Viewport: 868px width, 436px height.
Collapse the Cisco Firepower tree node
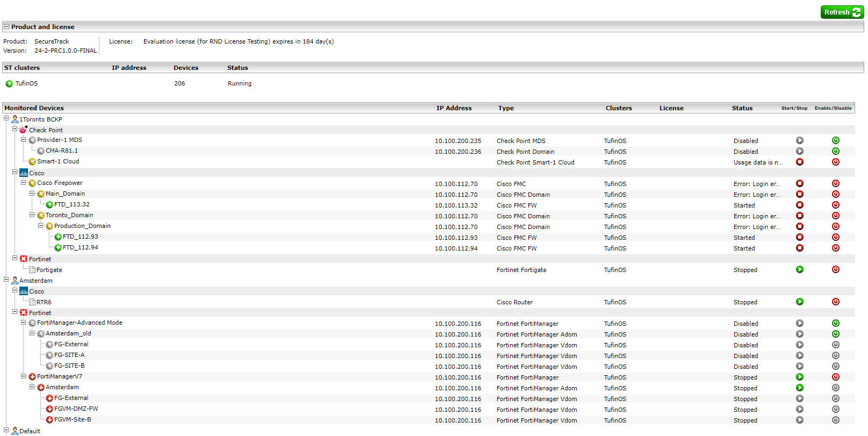[24, 183]
